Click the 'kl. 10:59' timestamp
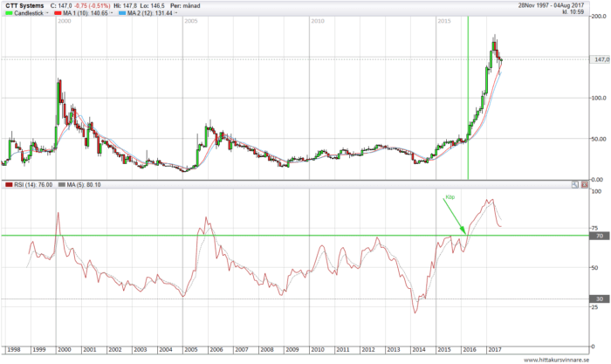 (573, 11)
